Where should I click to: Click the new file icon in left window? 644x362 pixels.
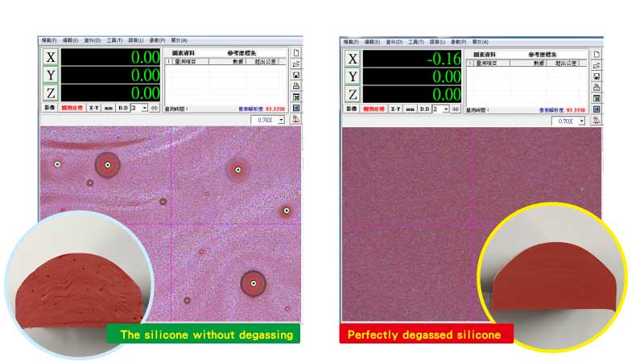tap(295, 52)
